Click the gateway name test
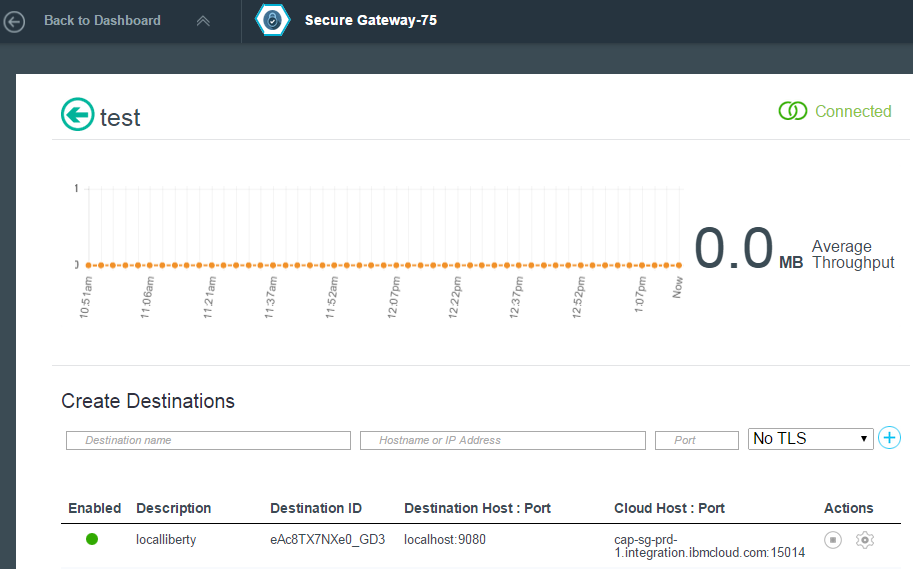Image resolution: width=913 pixels, height=569 pixels. [120, 118]
